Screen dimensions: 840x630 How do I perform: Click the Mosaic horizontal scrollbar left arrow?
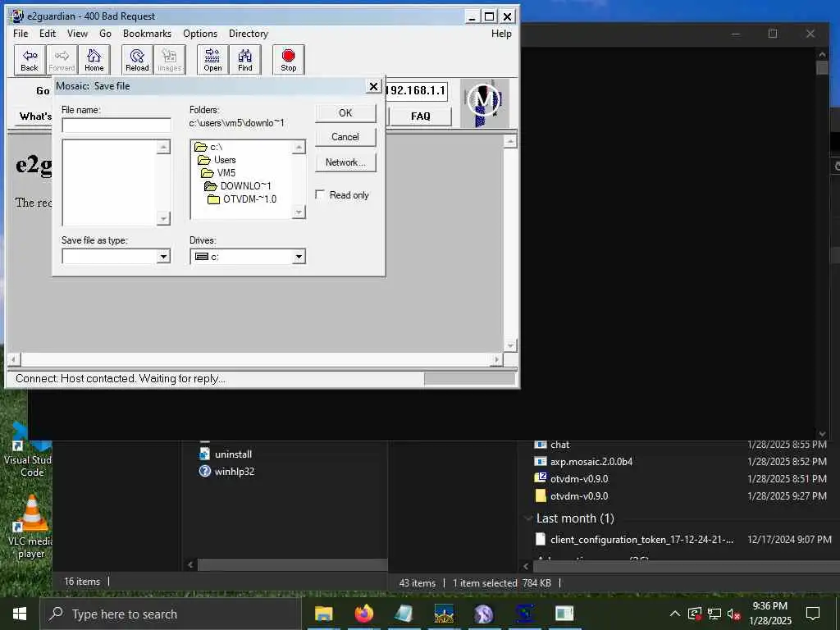[14, 359]
